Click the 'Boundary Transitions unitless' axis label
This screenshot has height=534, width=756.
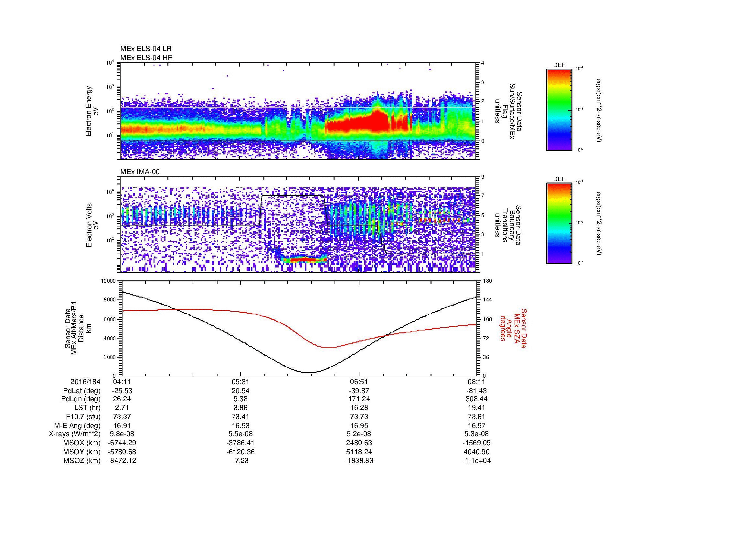click(x=508, y=225)
